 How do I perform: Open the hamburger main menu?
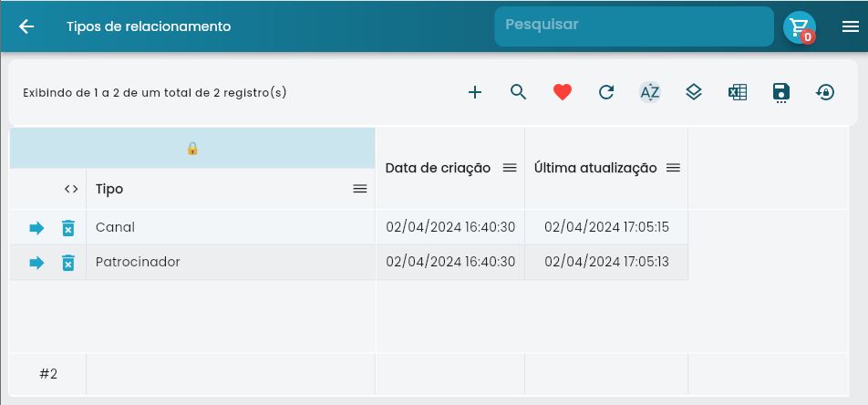tap(851, 26)
